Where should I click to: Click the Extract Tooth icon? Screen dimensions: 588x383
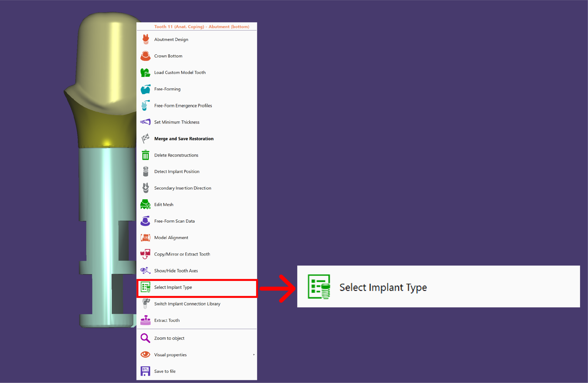click(x=146, y=320)
